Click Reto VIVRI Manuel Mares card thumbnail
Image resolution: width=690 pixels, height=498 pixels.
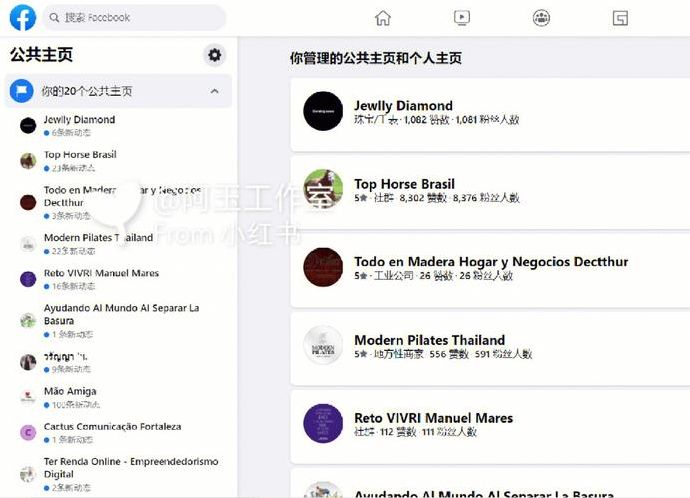[323, 423]
